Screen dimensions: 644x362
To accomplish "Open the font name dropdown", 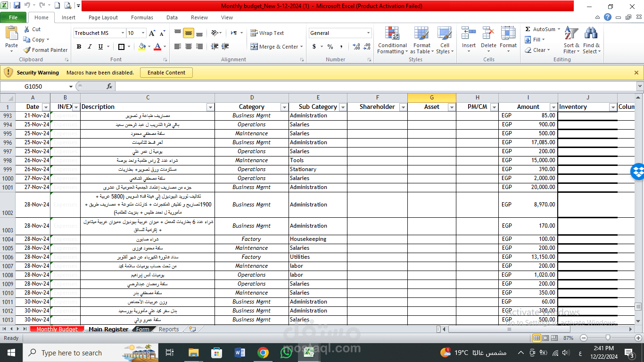I will 123,33.
